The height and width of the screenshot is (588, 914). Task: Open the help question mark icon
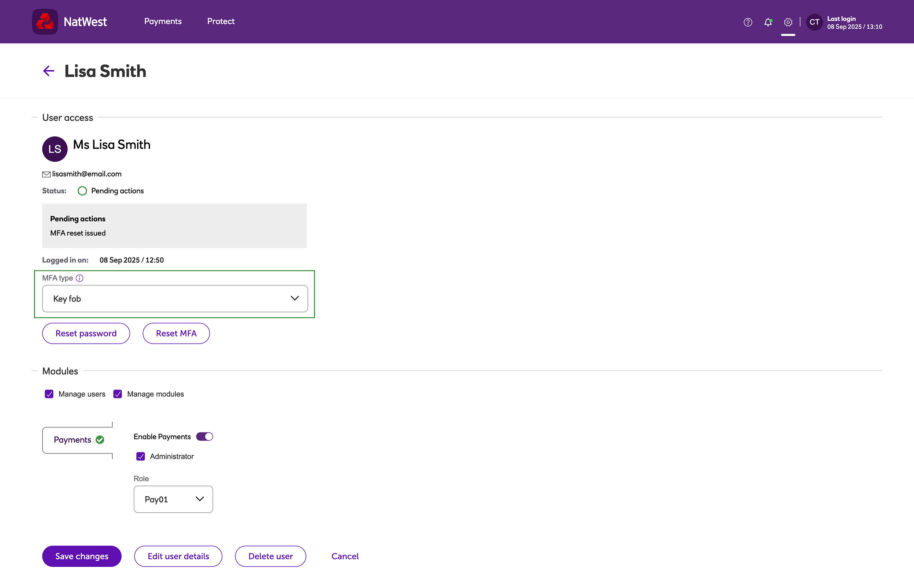pos(747,22)
